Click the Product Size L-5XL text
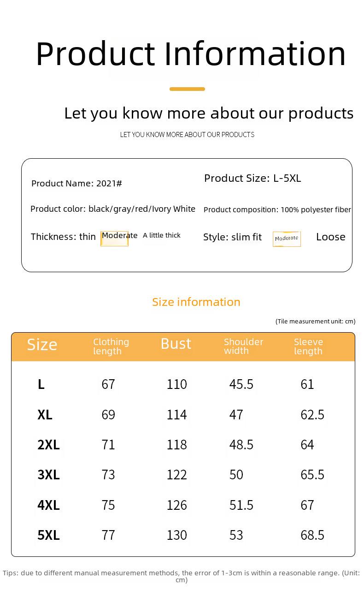 pyautogui.click(x=252, y=178)
